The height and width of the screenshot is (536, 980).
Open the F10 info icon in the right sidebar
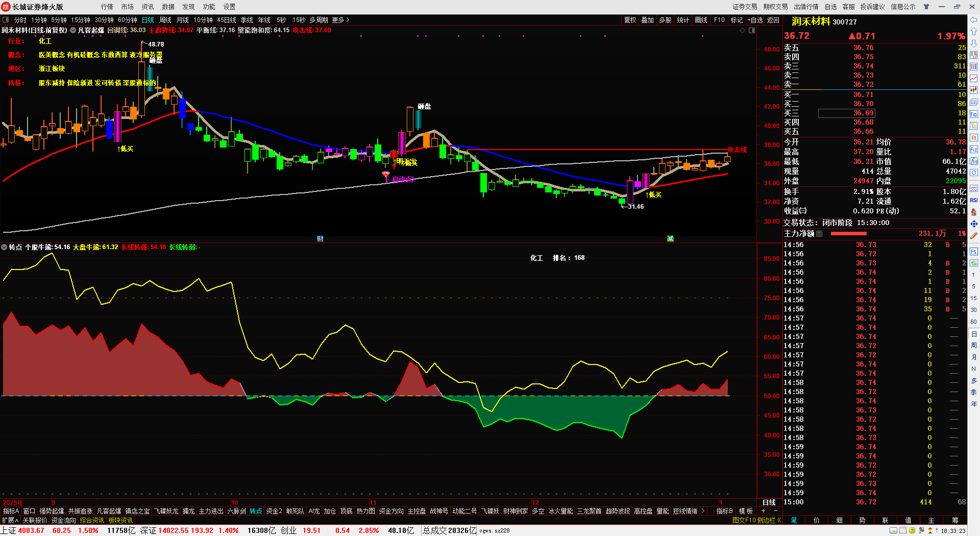974,114
